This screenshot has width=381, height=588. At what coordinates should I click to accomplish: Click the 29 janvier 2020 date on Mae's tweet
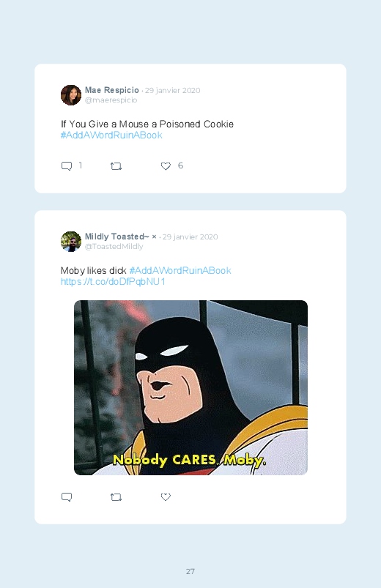pyautogui.click(x=173, y=90)
